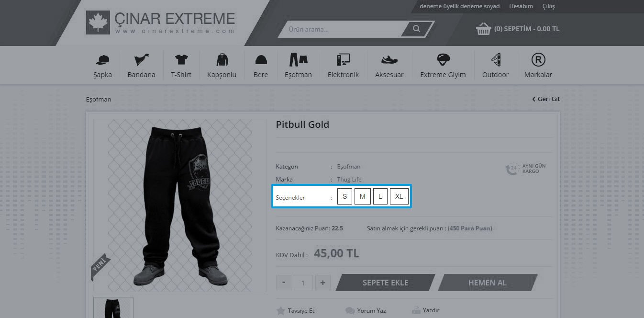Open Hesabım account menu item
Viewport: 644px width, 318px height.
point(521,6)
